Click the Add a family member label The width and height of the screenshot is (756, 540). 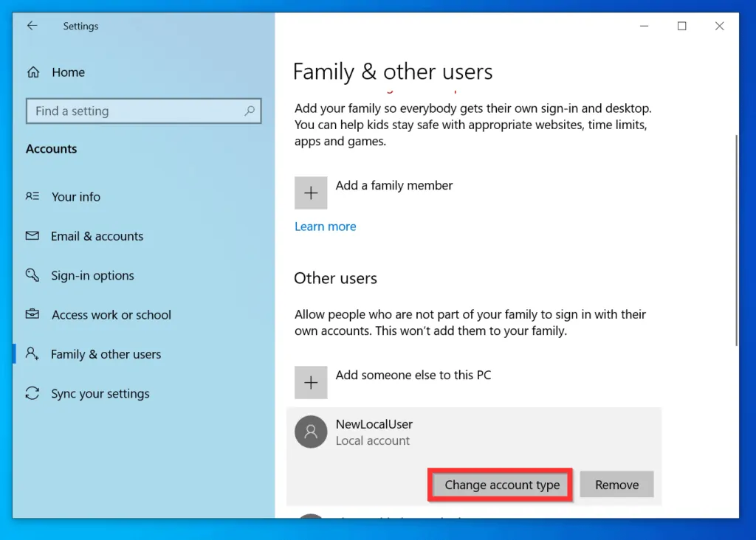coord(394,185)
